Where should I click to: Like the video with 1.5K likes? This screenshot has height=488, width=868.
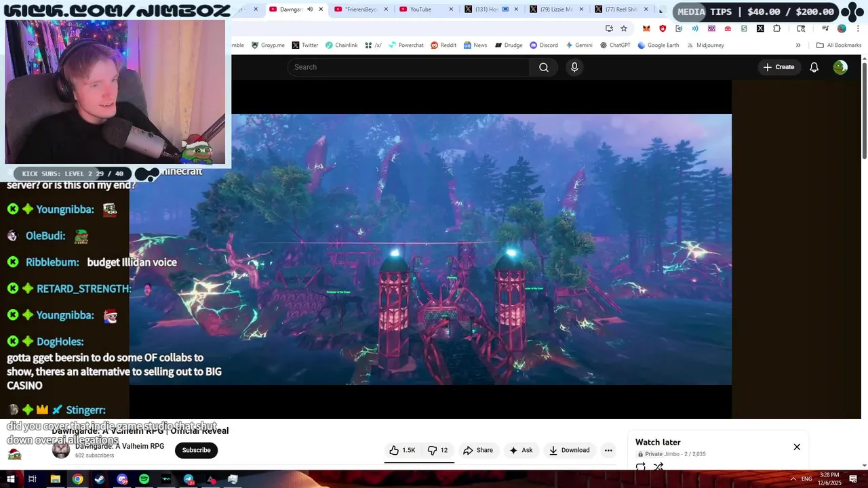tap(402, 450)
